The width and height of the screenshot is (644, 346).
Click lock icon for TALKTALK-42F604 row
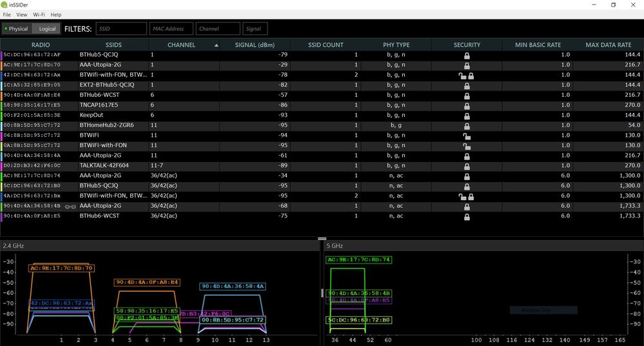(467, 166)
